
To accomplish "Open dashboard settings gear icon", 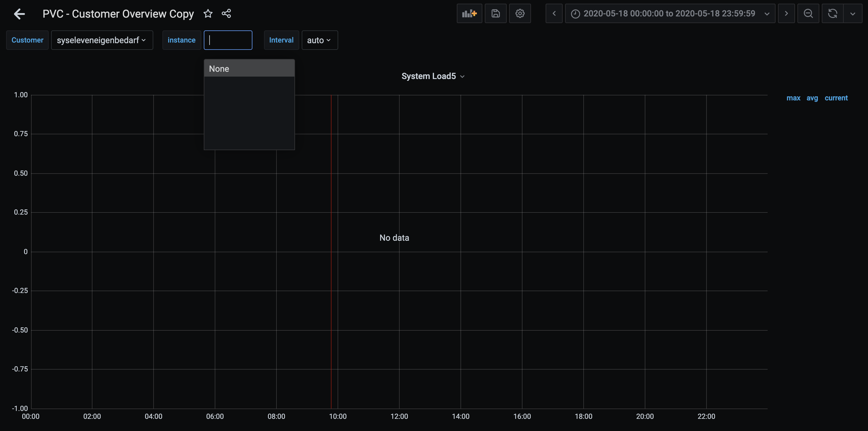I will click(519, 14).
